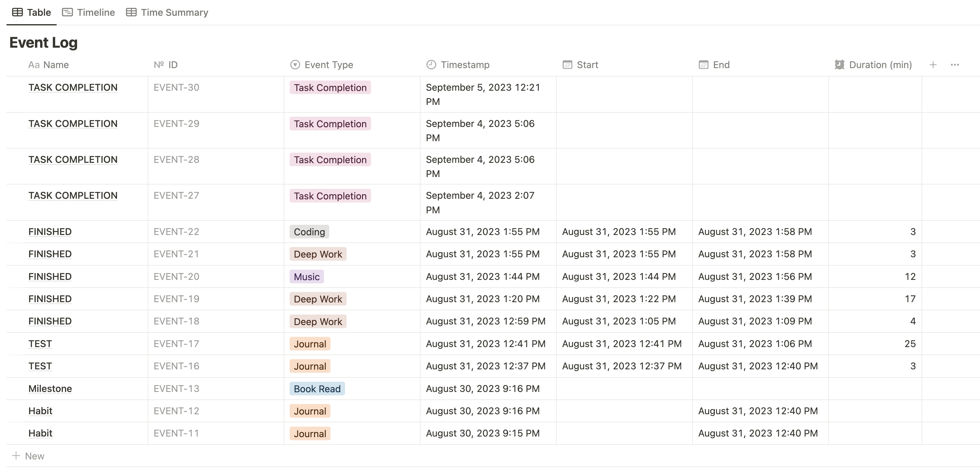Click the Event Log database title
Screen dimensions: 980x474
[43, 42]
